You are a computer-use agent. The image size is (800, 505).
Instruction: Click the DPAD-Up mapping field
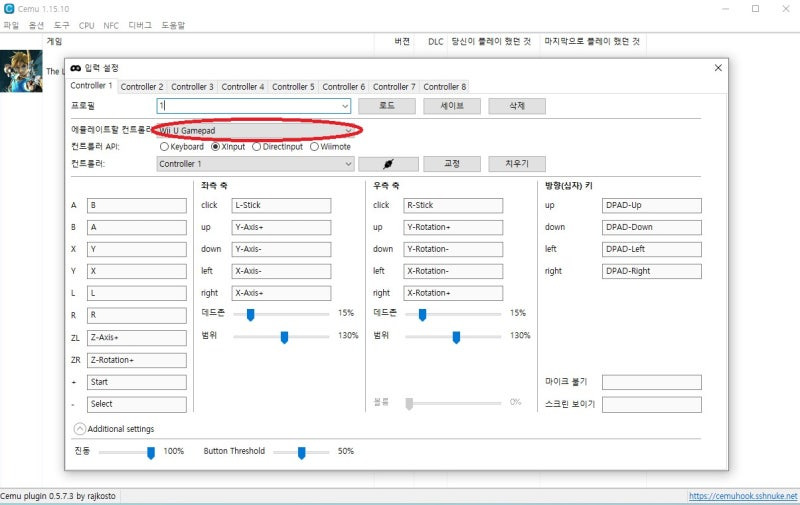[x=652, y=206]
